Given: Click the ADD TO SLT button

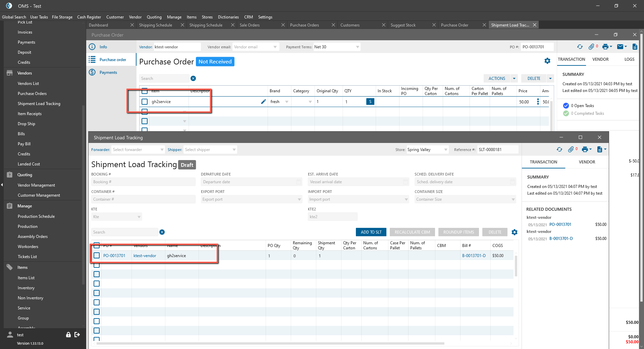Looking at the screenshot, I should [x=371, y=232].
